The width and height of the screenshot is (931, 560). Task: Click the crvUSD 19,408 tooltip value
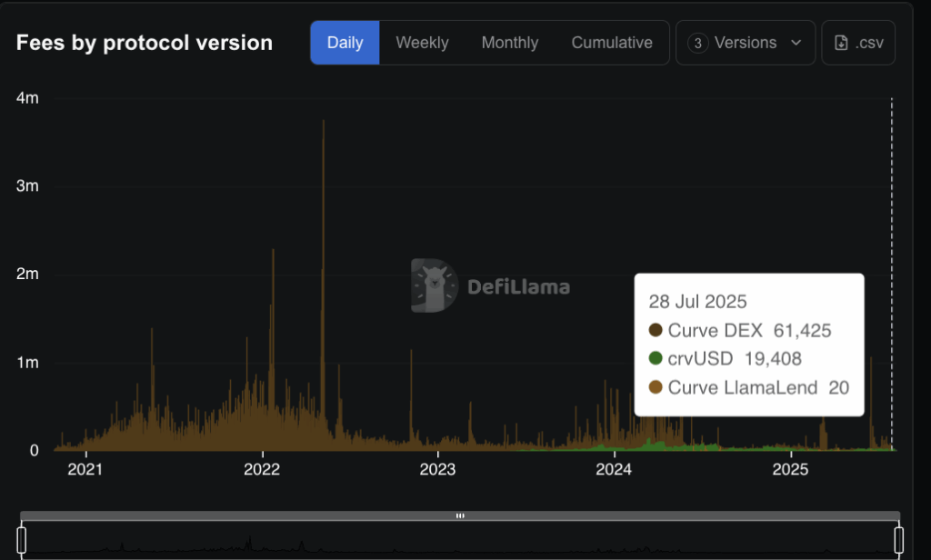[773, 359]
